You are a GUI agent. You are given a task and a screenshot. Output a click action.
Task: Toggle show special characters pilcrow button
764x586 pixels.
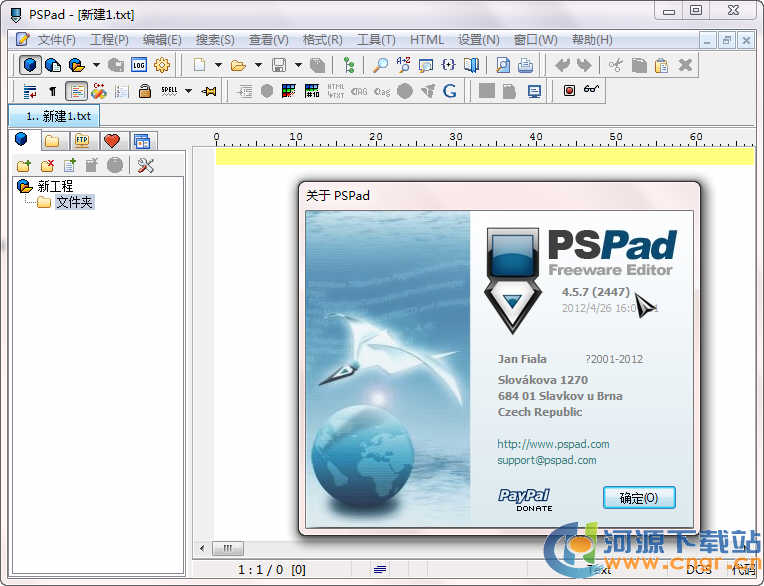[x=53, y=91]
